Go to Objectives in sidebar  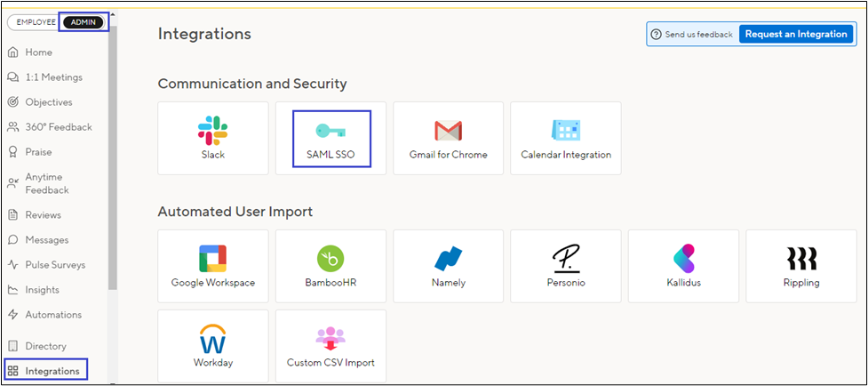tap(48, 102)
